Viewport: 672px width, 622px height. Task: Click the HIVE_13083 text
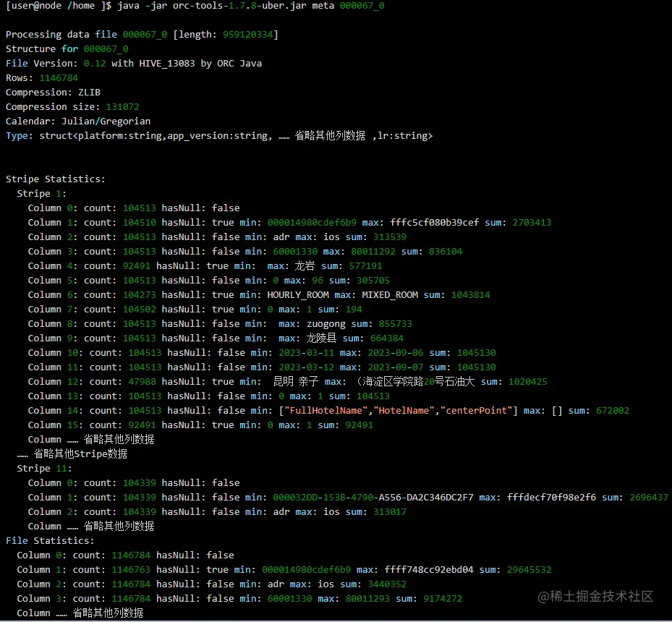point(167,64)
